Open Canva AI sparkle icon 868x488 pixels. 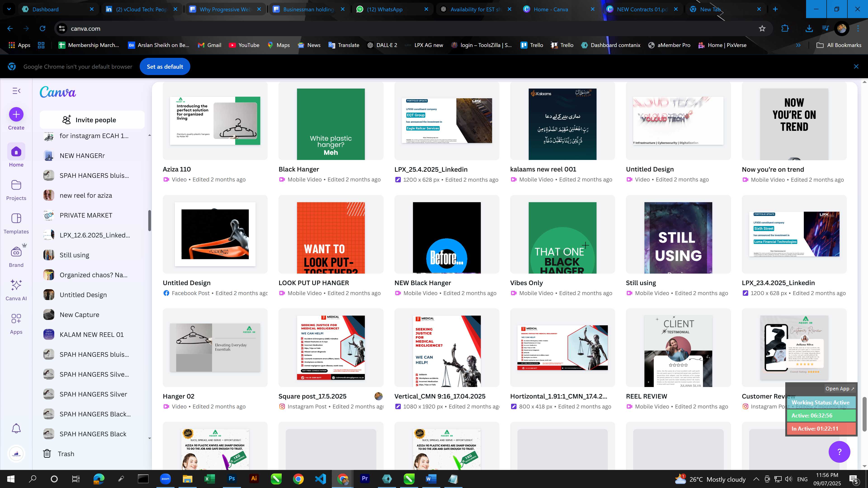[16, 290]
